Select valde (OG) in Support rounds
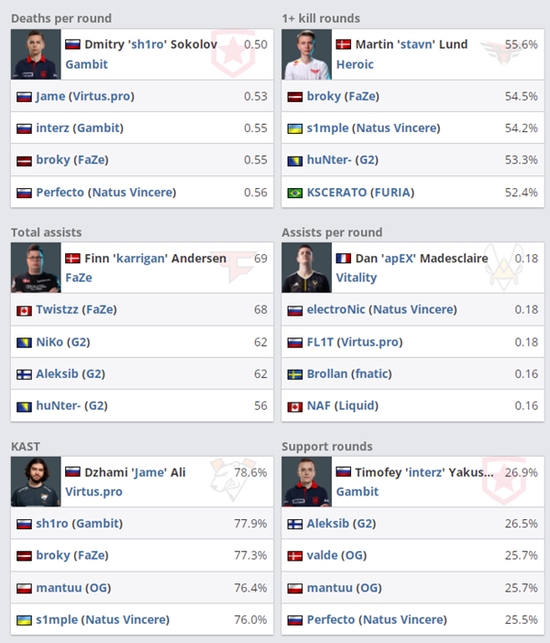Screen dimensions: 550x643 [x=337, y=555]
